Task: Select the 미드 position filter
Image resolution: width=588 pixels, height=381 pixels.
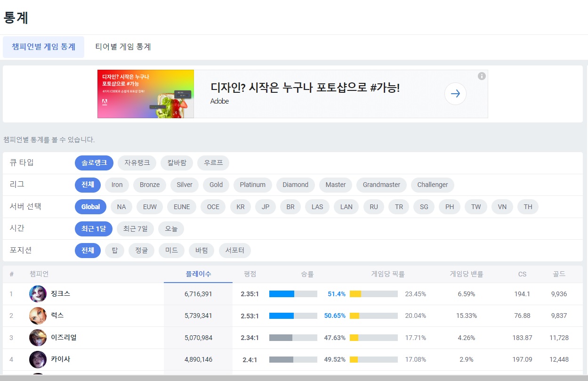Action: coord(171,250)
